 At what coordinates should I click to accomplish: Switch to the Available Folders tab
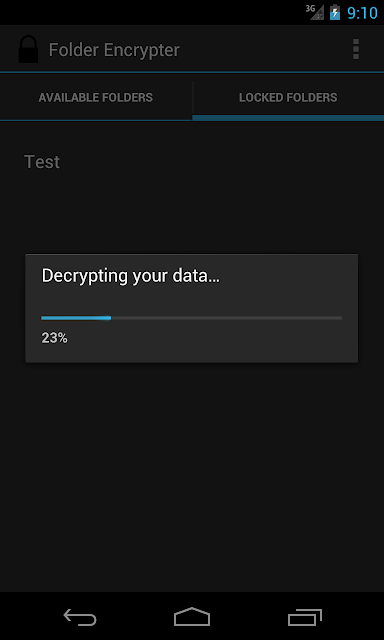(96, 98)
